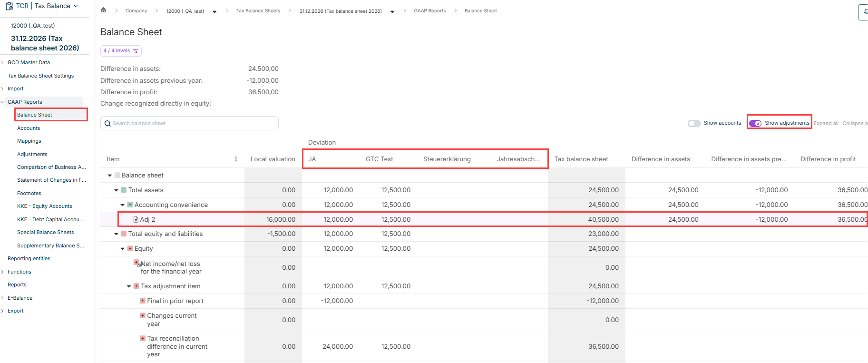
Task: Expand the Export sidebar section
Action: [x=2, y=311]
